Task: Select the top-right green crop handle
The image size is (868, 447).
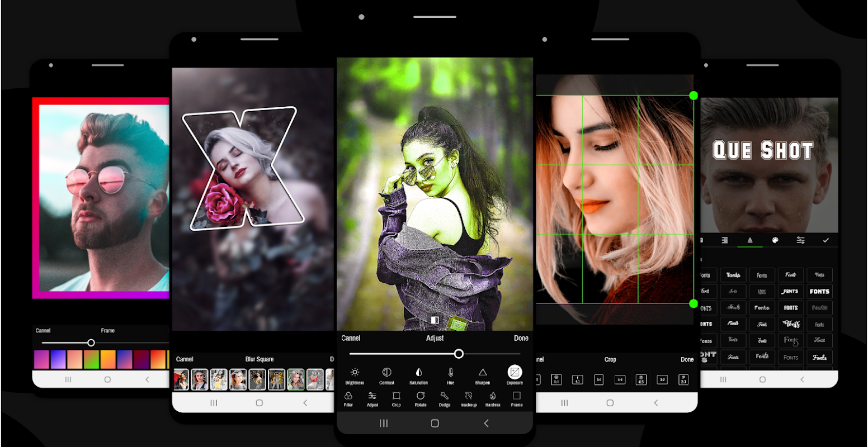Action: tap(694, 96)
